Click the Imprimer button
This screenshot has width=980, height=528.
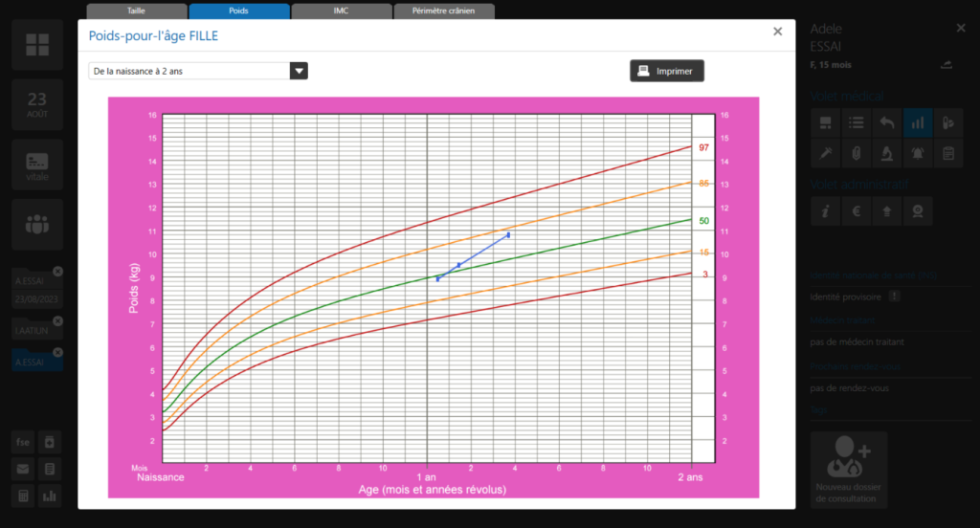667,71
